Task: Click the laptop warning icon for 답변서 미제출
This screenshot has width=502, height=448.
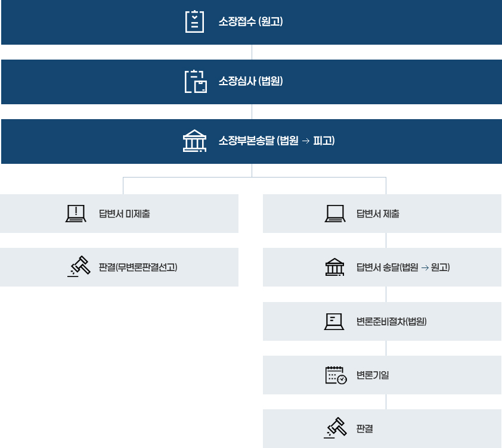Action: (76, 213)
